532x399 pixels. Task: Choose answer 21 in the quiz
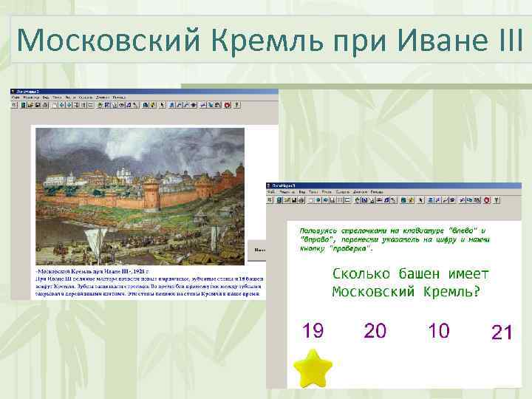(502, 332)
